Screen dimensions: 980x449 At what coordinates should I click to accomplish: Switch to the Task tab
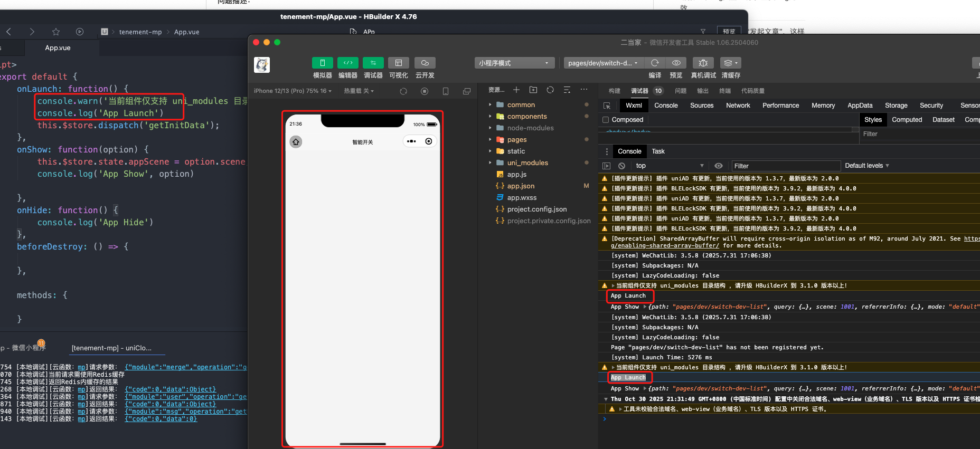click(658, 151)
